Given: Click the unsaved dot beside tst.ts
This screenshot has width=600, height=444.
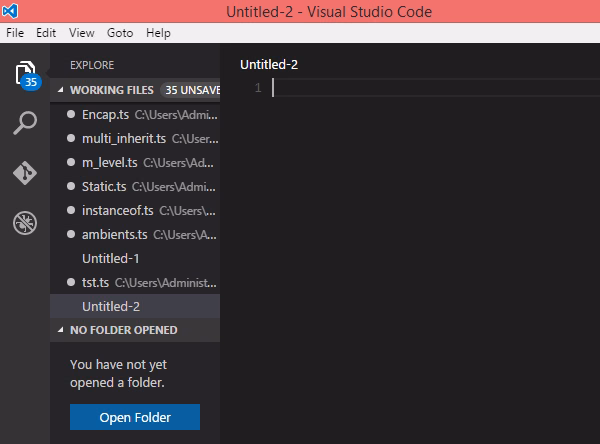Looking at the screenshot, I should (71, 282).
